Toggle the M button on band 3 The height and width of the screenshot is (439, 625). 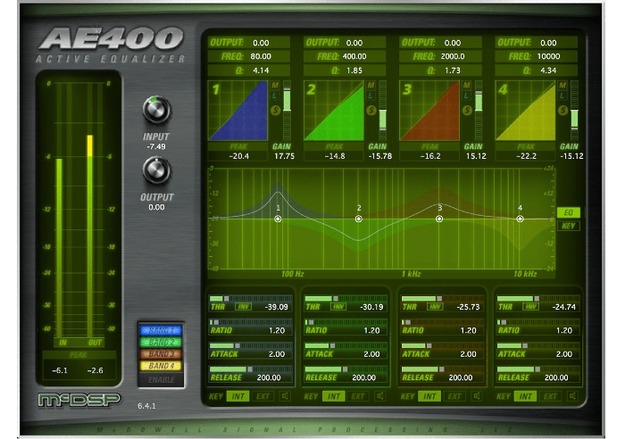[x=467, y=85]
